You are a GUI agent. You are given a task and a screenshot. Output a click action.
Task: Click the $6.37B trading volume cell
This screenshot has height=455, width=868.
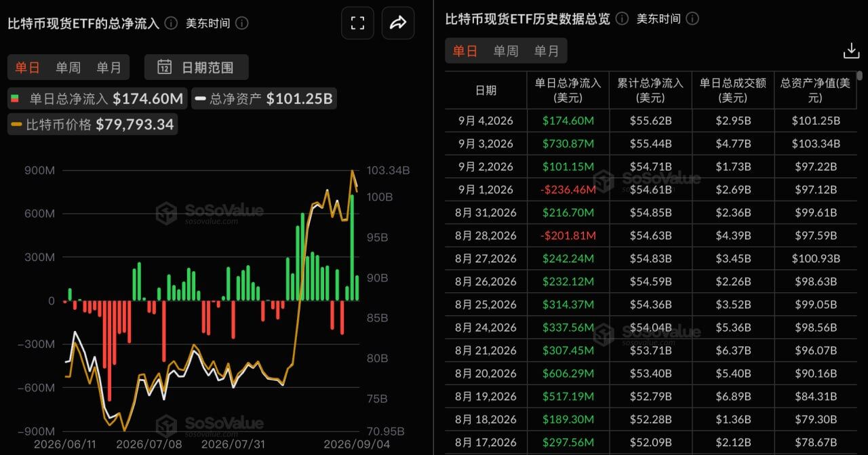pos(733,351)
